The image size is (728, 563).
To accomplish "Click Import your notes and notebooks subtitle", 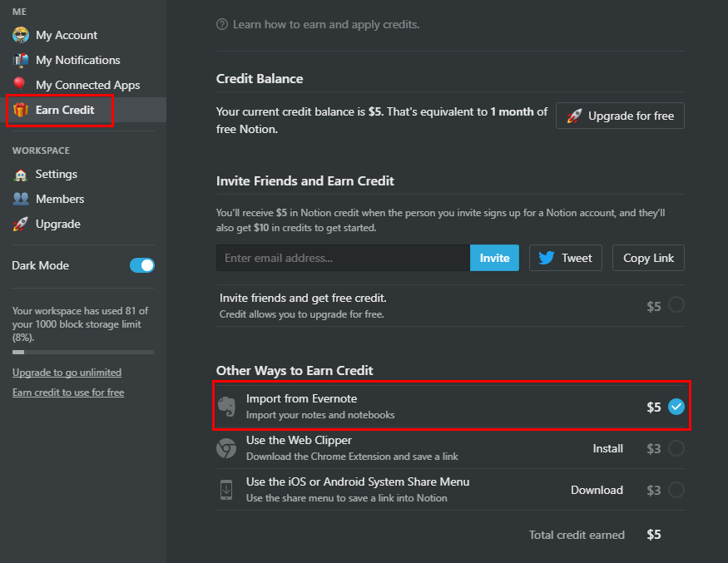I will [x=320, y=414].
